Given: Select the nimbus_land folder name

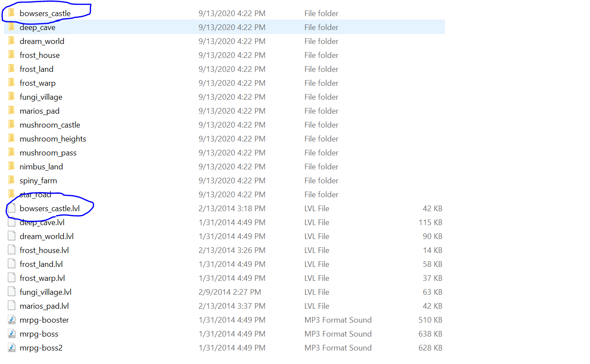Looking at the screenshot, I should pos(41,167).
